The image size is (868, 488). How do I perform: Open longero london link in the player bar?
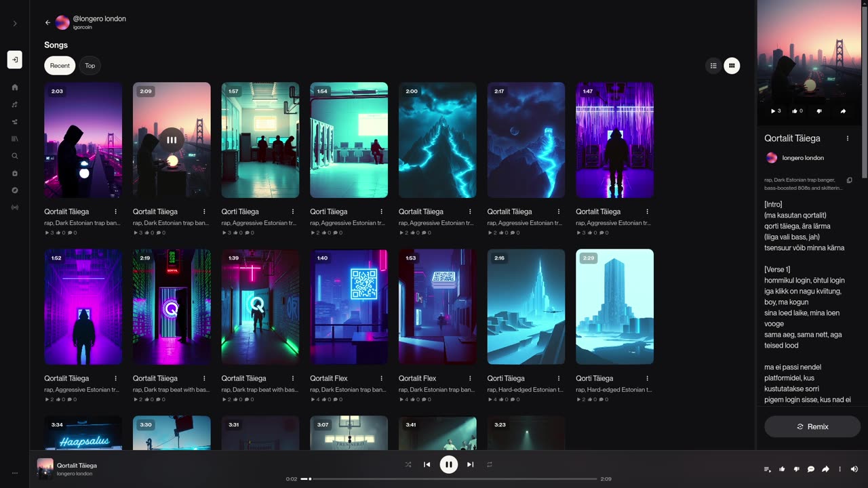[x=75, y=474]
